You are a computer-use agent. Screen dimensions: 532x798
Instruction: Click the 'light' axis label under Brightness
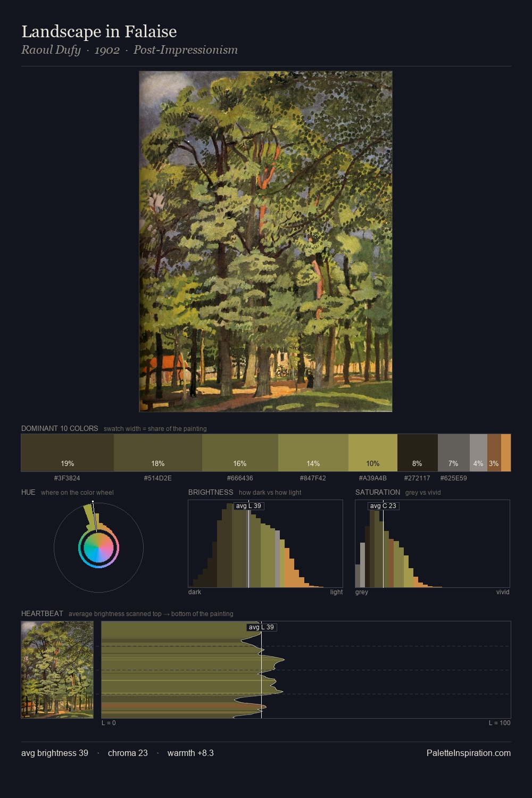336,592
